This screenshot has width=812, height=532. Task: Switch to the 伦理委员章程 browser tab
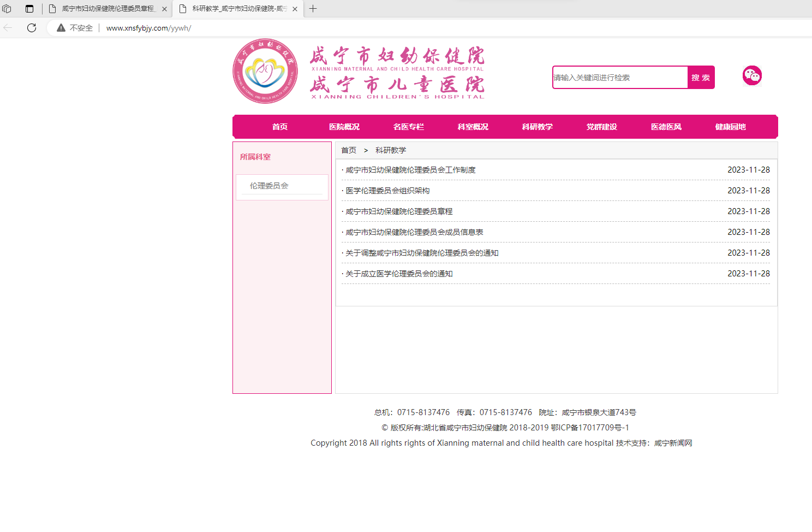(108, 9)
